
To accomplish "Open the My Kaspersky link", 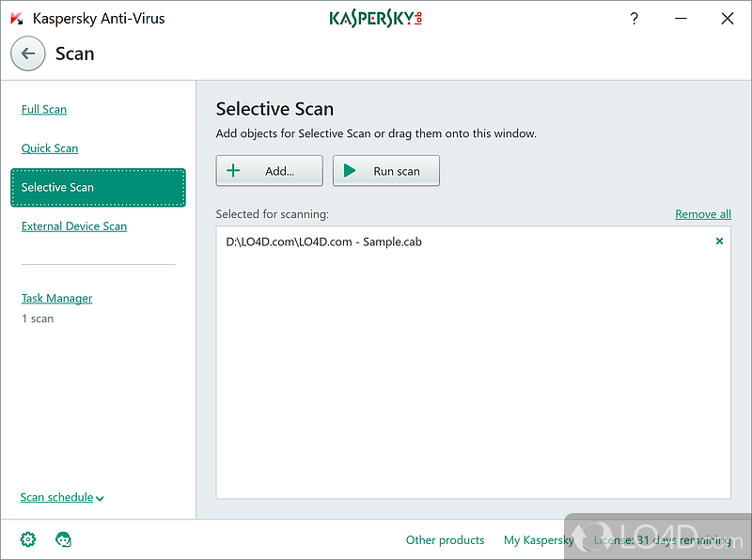I will (x=539, y=540).
